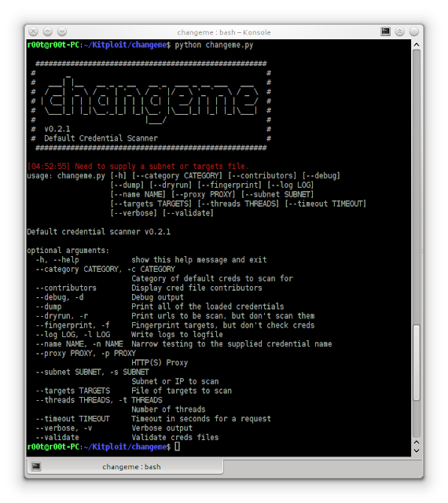
Task: Close the Konsole window with the X button
Action: tap(33, 31)
